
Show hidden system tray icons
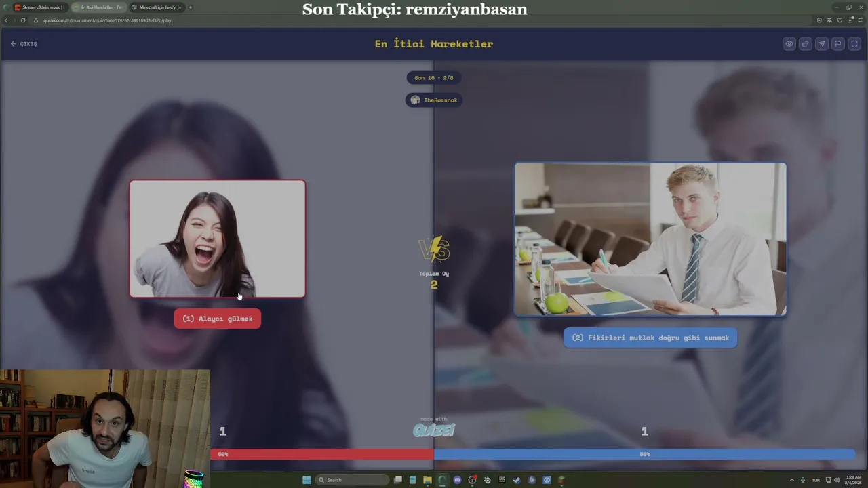791,480
